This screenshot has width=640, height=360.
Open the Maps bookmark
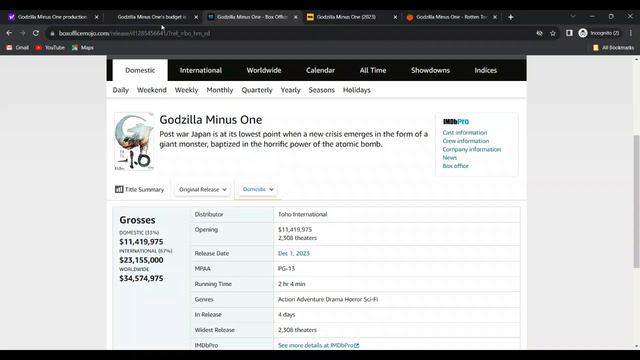(83, 48)
